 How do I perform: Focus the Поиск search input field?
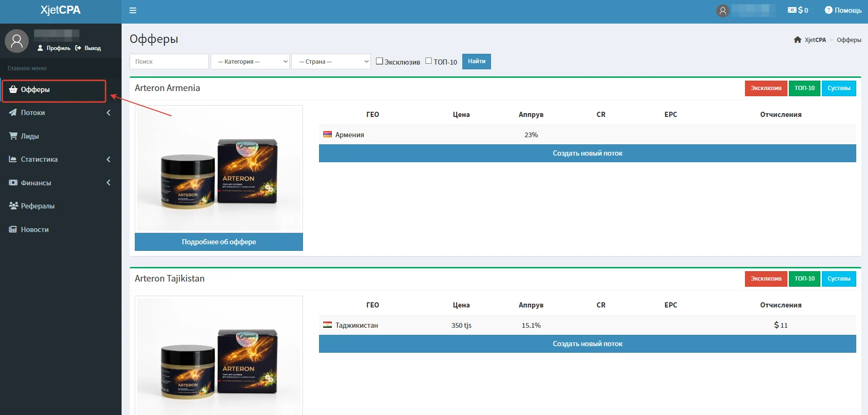click(x=169, y=61)
